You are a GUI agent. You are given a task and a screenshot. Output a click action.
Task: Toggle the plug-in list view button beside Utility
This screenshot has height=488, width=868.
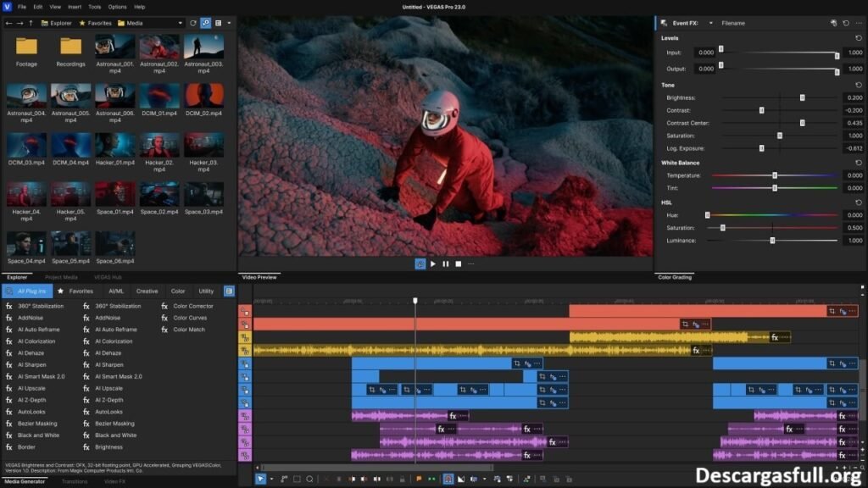(228, 291)
